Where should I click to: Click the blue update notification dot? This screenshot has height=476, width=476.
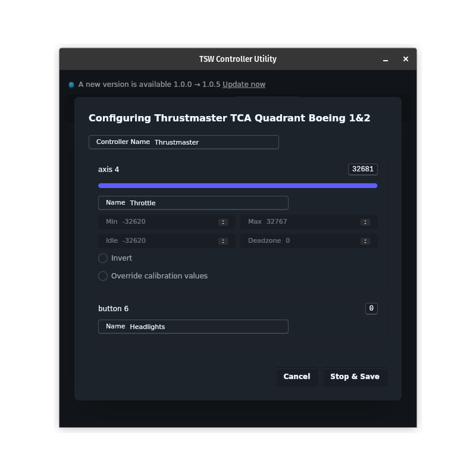pyautogui.click(x=71, y=84)
